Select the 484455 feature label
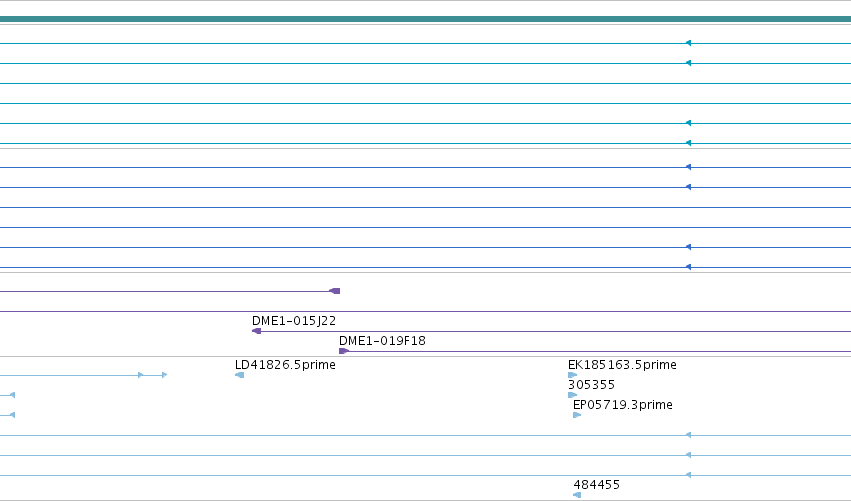The height and width of the screenshot is (501, 851). click(596, 485)
